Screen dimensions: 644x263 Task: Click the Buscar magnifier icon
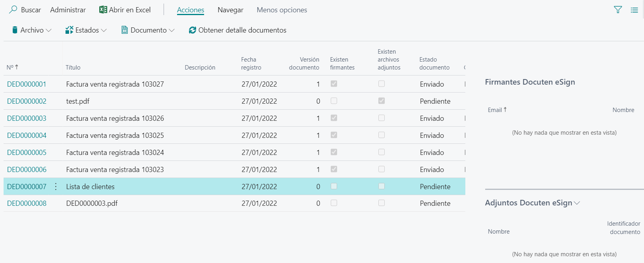[x=13, y=10]
